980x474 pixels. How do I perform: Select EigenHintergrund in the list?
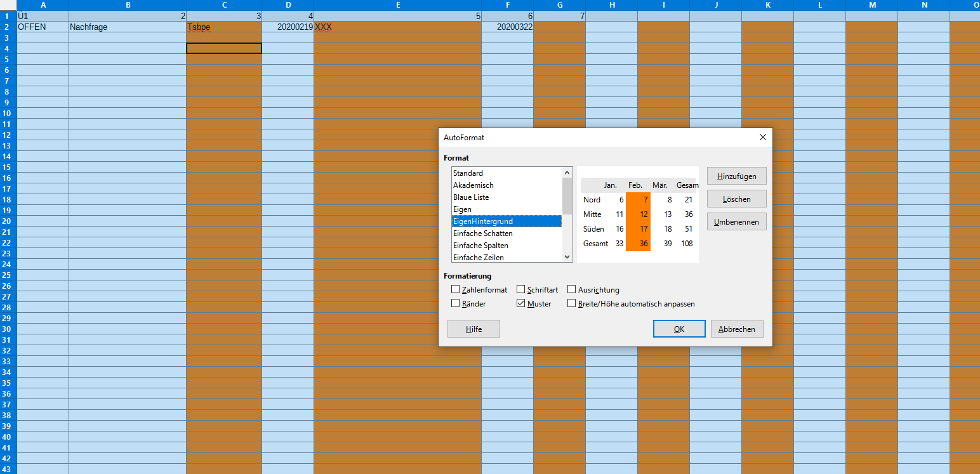pyautogui.click(x=507, y=221)
